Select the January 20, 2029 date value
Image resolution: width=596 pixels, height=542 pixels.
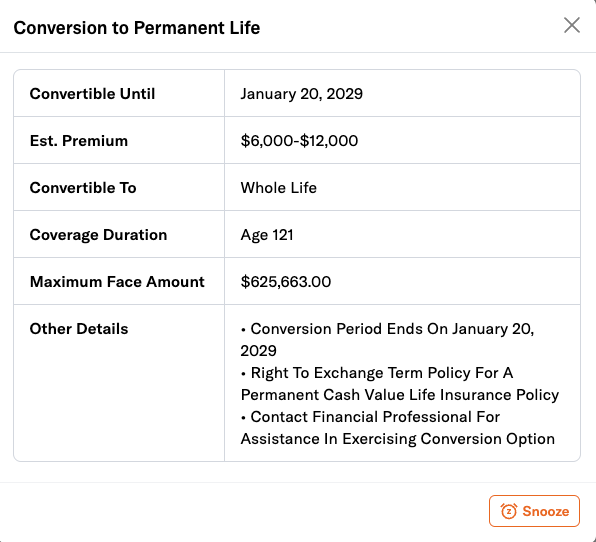302,94
